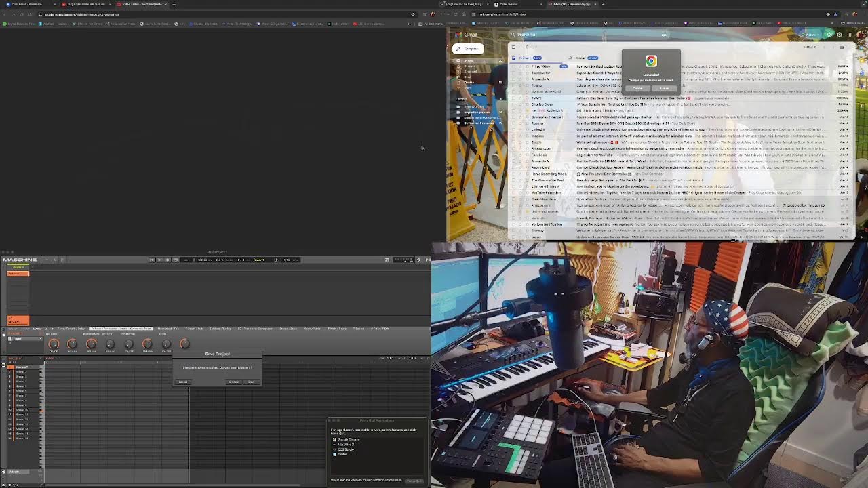Open The Washington Post email

click(682, 180)
